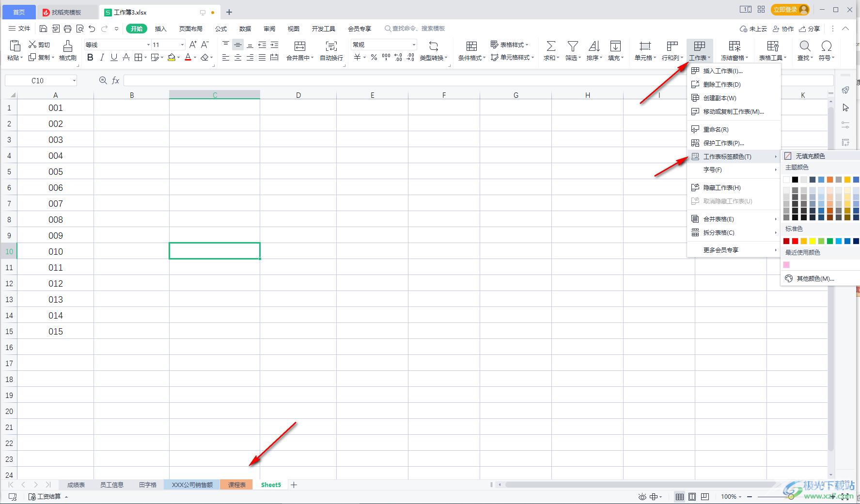
Task: Select align text left toggle
Action: [226, 58]
